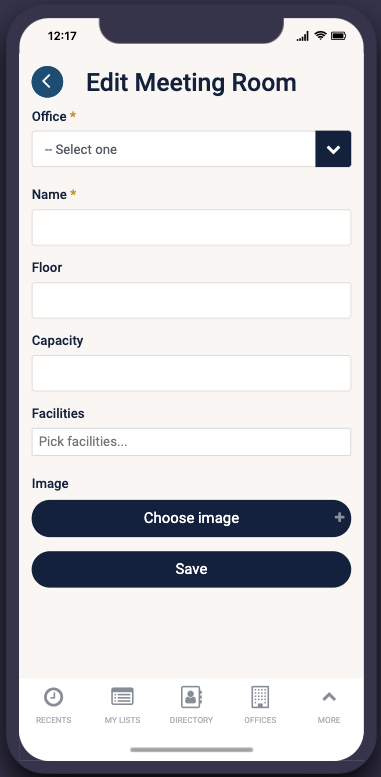Focus the Floor input field
The image size is (381, 777).
point(191,300)
